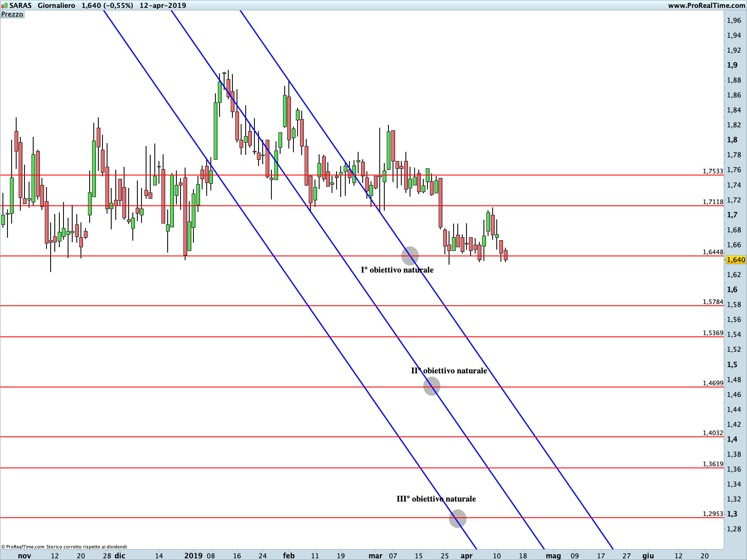
Task: Click the 1,7533 horizontal level label
Action: point(713,171)
